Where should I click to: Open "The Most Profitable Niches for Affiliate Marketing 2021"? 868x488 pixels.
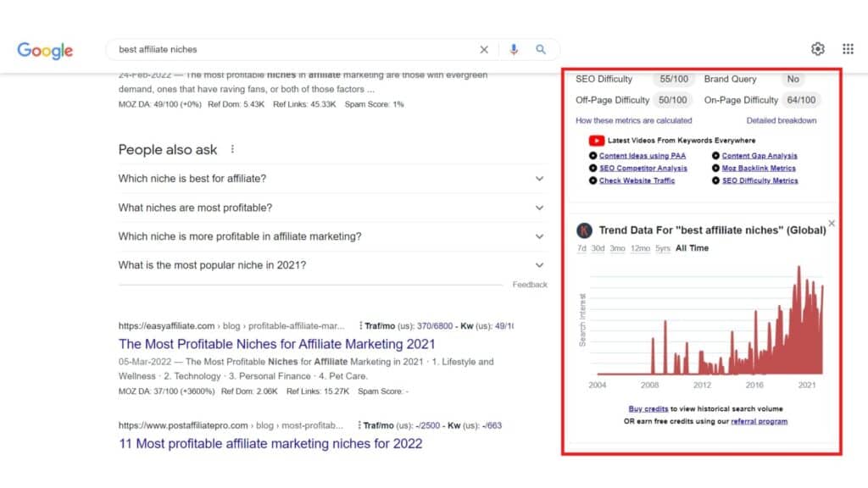pos(276,344)
